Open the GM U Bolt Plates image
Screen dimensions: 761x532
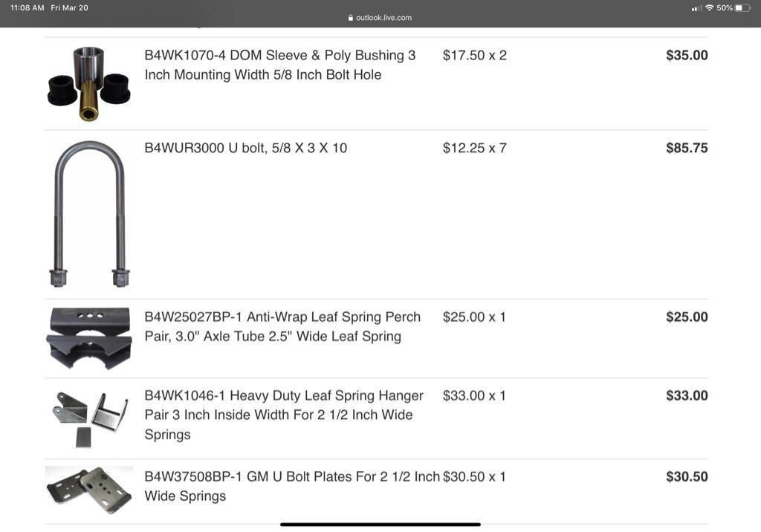(89, 489)
